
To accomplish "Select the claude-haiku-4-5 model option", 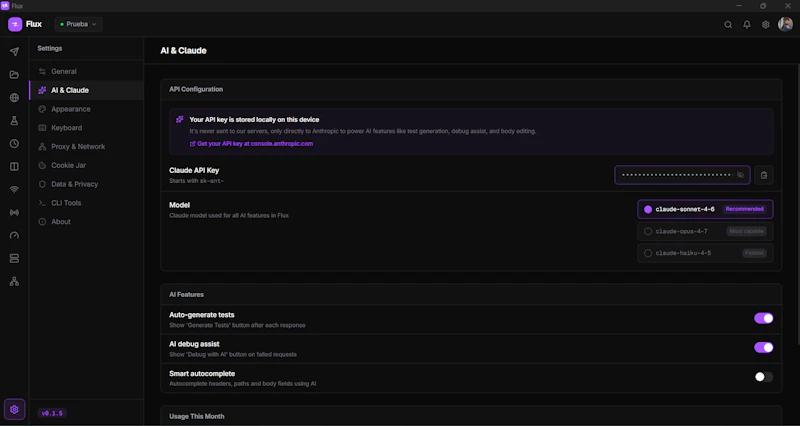I will pyautogui.click(x=705, y=253).
